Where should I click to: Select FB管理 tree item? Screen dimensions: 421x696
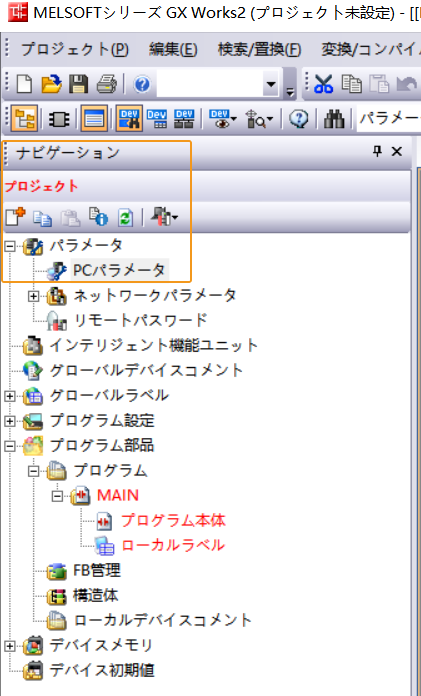click(97, 570)
